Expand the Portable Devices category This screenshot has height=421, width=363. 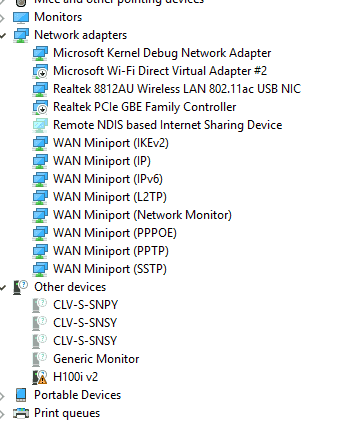2,396
